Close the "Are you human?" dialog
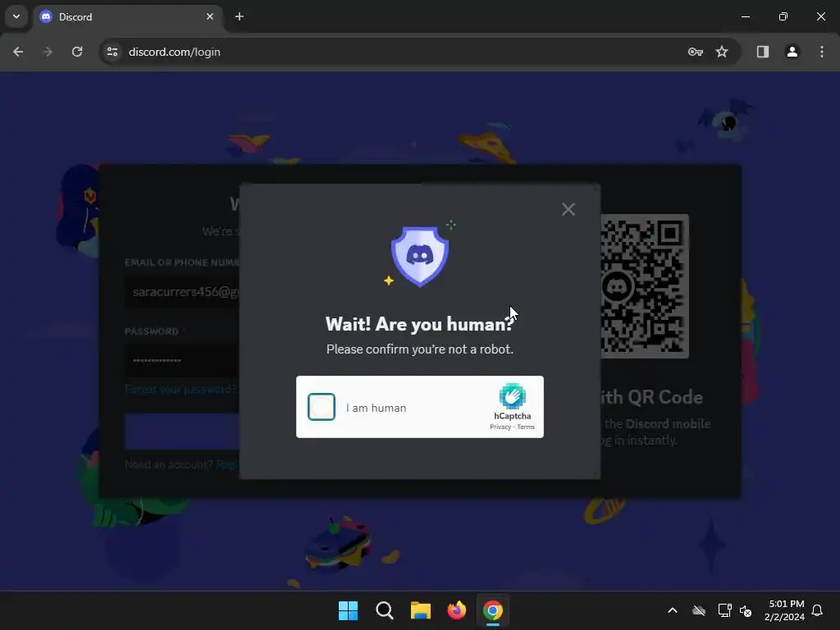The width and height of the screenshot is (840, 630). pyautogui.click(x=568, y=209)
